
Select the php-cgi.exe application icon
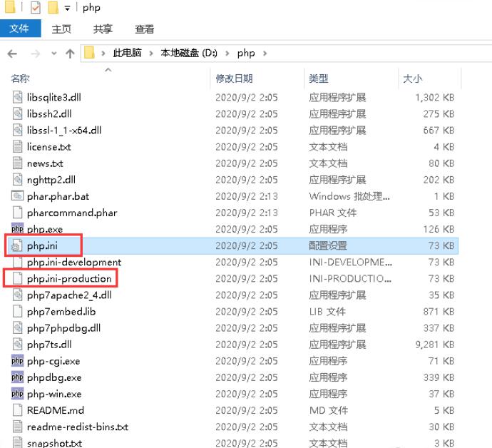coord(17,361)
